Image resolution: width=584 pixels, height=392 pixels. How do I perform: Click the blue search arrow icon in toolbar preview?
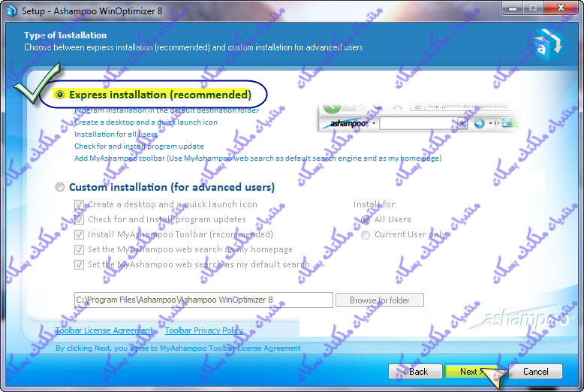[x=480, y=123]
